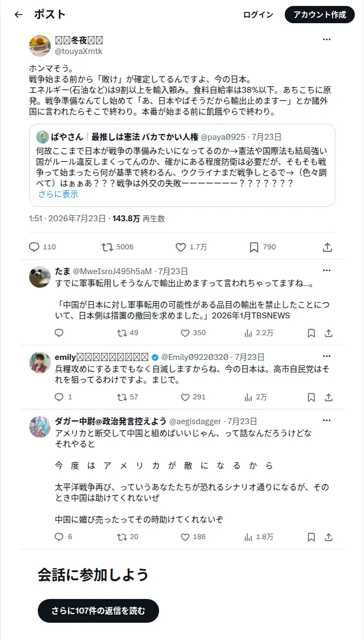Expand quoted post with さらに表示
The height and width of the screenshot is (640, 364).
coord(58,195)
